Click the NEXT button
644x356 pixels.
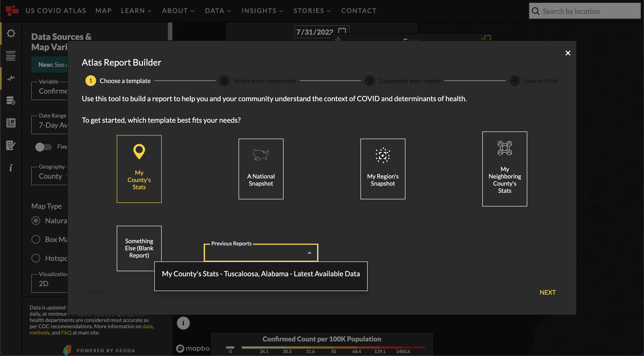(x=547, y=292)
